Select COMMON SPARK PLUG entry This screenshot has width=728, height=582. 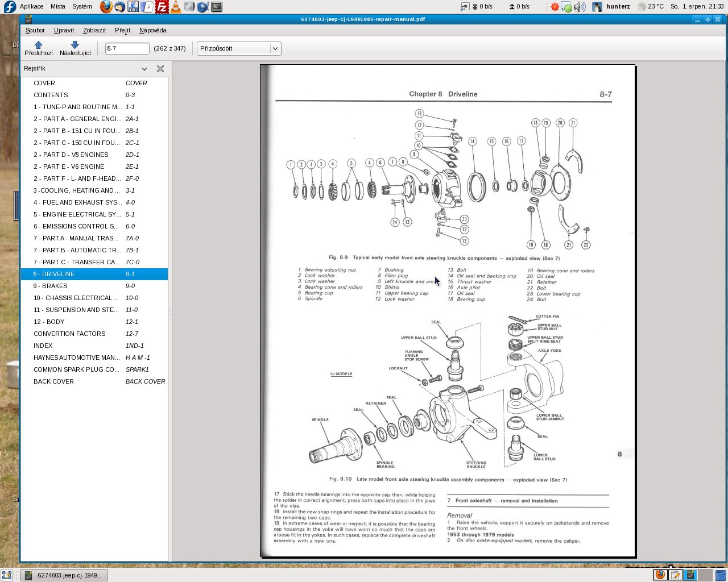(94, 369)
